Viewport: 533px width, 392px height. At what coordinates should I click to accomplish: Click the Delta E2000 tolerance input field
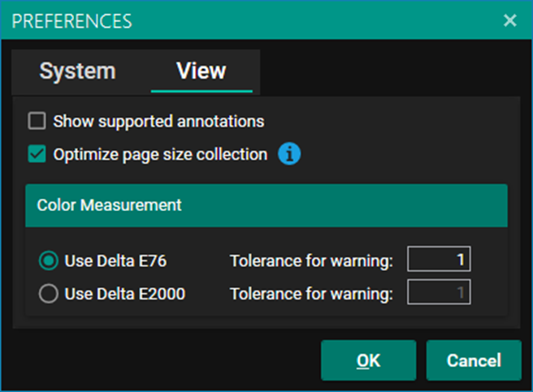coord(439,293)
